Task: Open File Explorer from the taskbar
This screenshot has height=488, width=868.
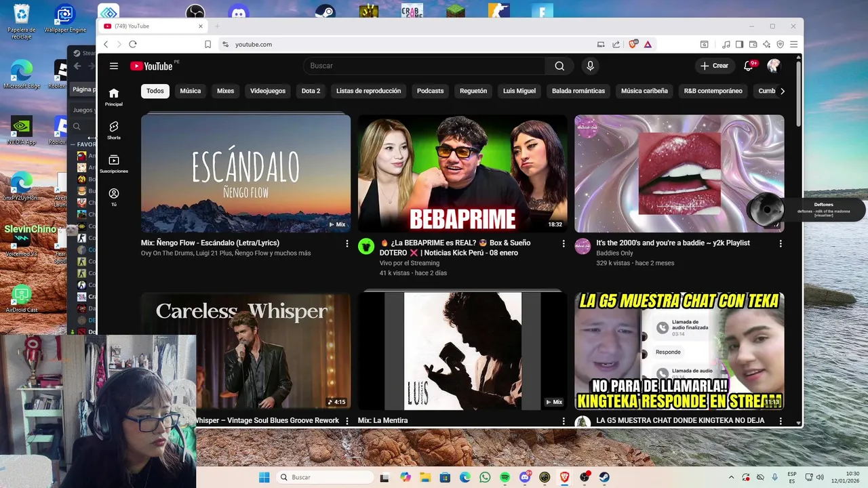Action: pos(425,477)
